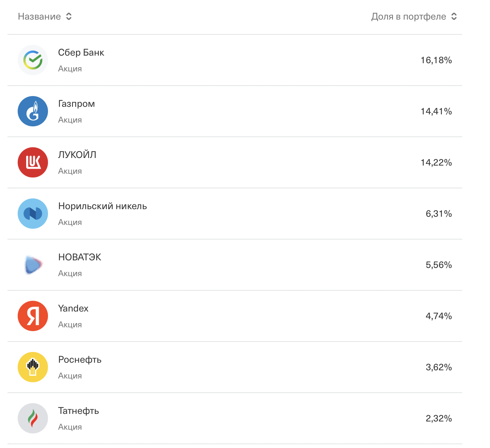Open the Сбер Банк stock name

click(x=81, y=52)
